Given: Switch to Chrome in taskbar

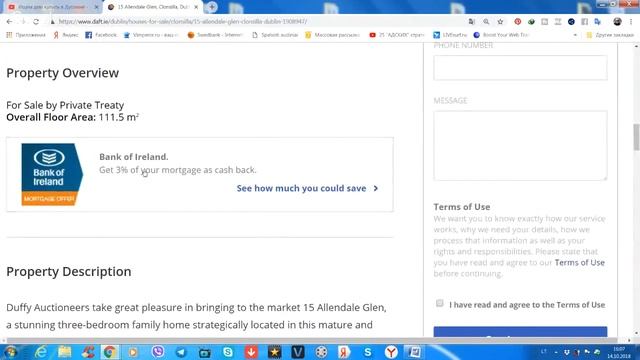Looking at the screenshot, I should tap(109, 352).
